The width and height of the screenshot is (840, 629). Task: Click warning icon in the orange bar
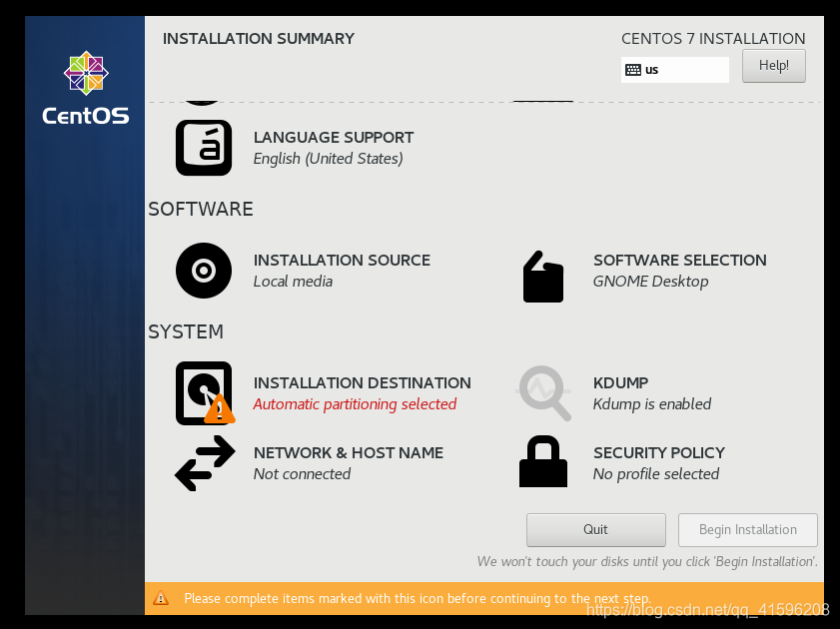pyautogui.click(x=161, y=598)
